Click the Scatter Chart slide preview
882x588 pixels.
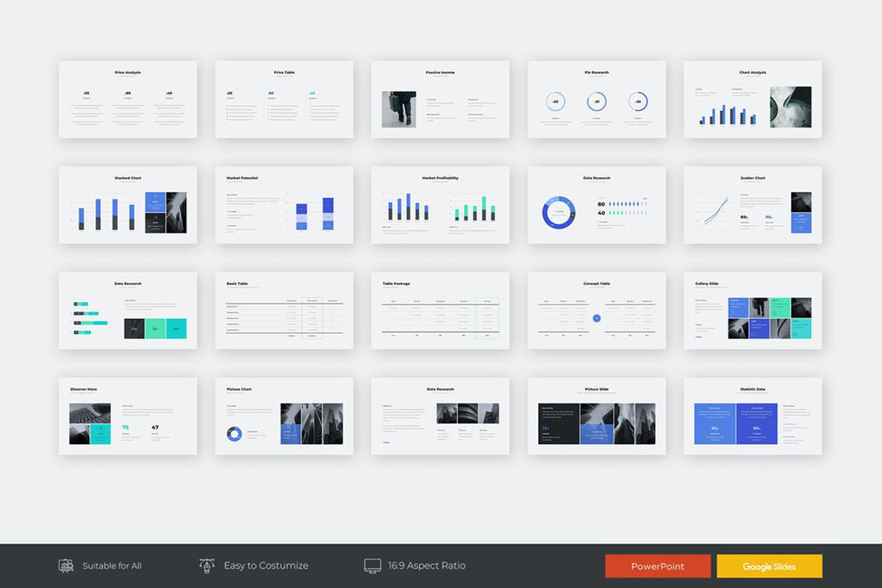(x=754, y=204)
